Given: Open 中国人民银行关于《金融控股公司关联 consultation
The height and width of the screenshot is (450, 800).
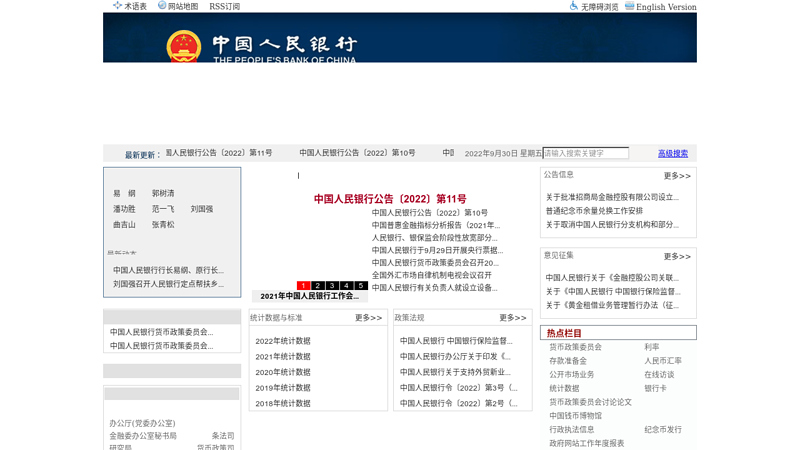Looking at the screenshot, I should [612, 278].
